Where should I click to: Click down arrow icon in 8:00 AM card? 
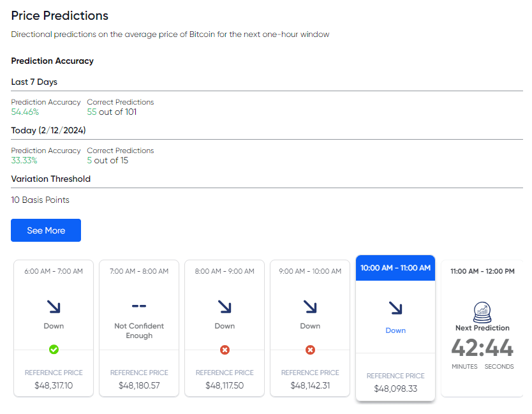point(225,307)
